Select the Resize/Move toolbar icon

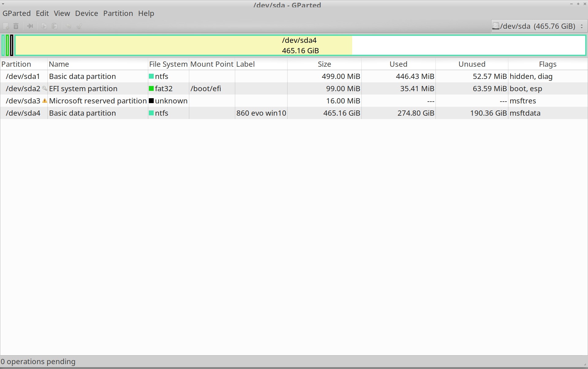[30, 26]
